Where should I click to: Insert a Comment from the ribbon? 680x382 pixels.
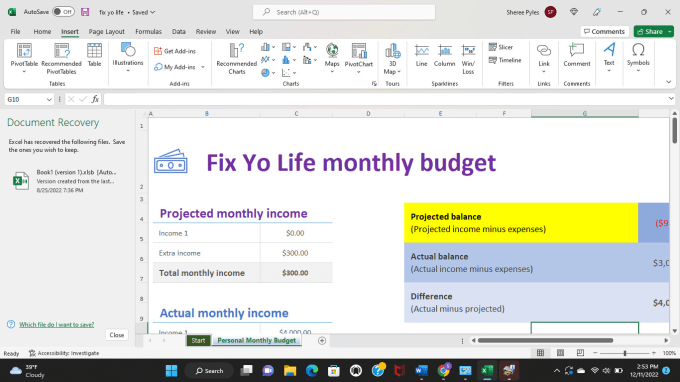(577, 55)
